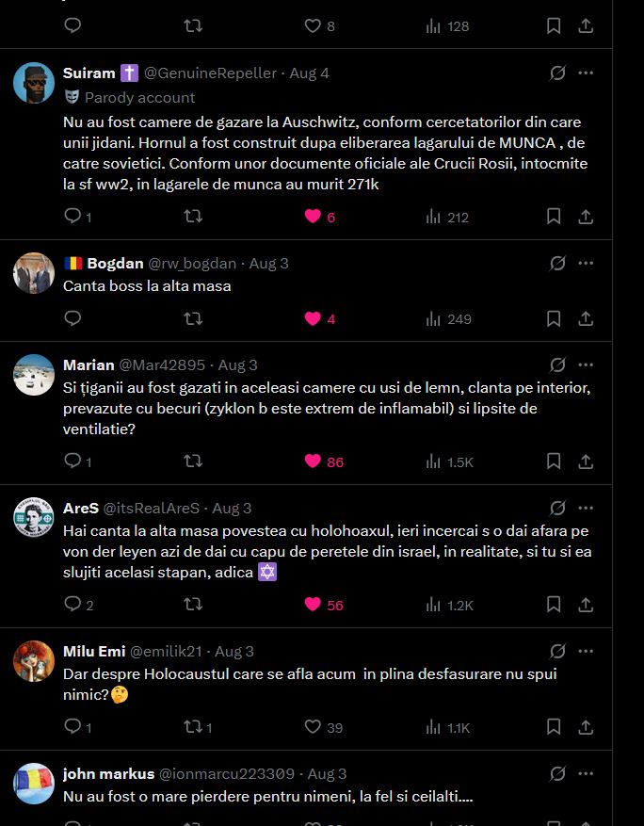Image resolution: width=644 pixels, height=826 pixels.
Task: Expand more menu for Milu Emi's tweet
Action: (586, 651)
